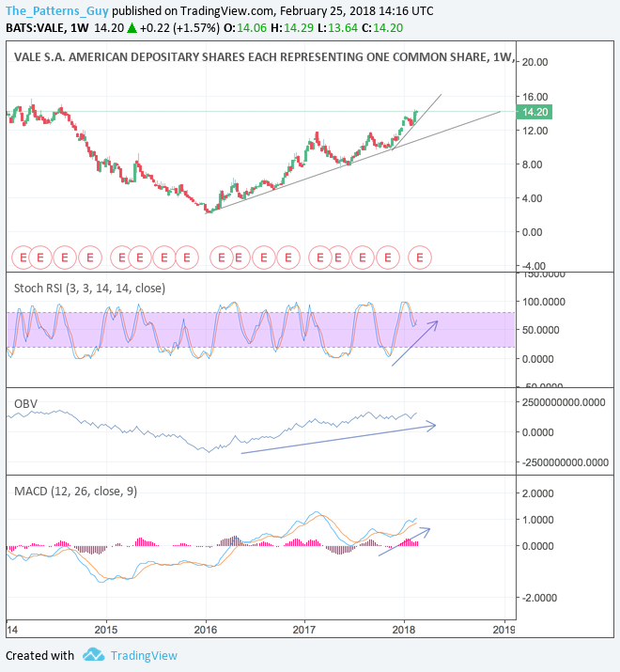The image size is (620, 672).
Task: Open The_Patterns_Guy author profile link
Action: tap(57, 10)
